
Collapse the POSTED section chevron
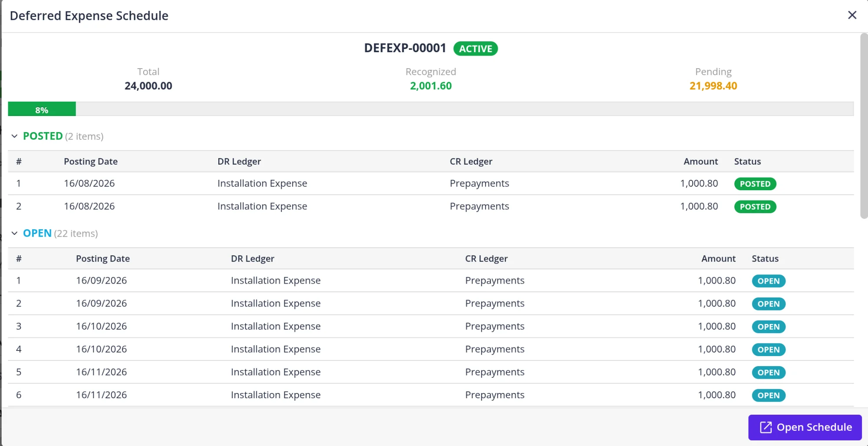[14, 136]
